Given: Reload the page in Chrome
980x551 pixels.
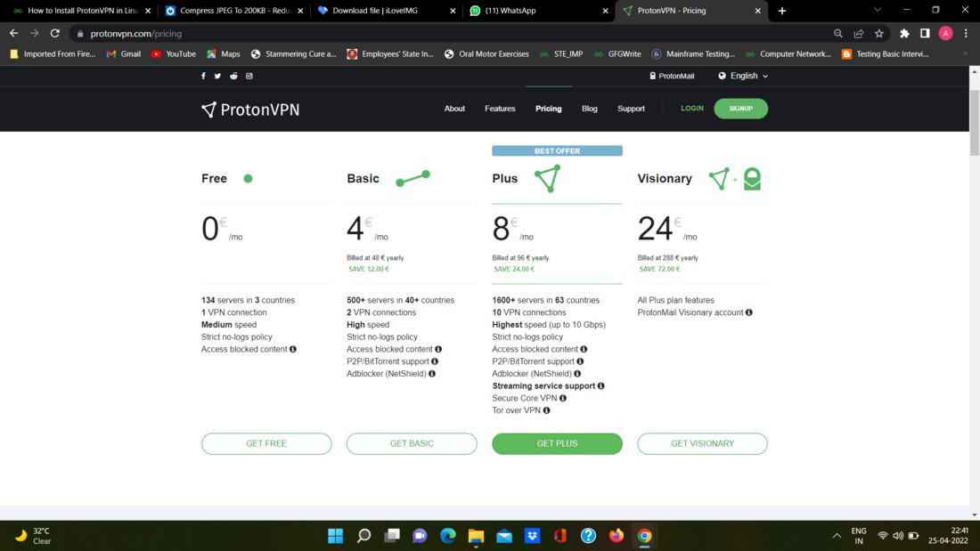Looking at the screenshot, I should 55,33.
